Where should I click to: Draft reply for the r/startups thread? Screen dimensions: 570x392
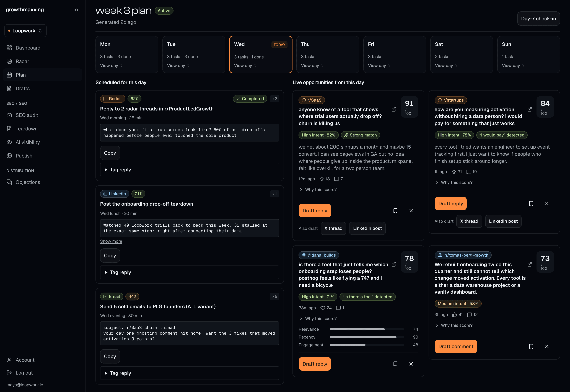(450, 203)
